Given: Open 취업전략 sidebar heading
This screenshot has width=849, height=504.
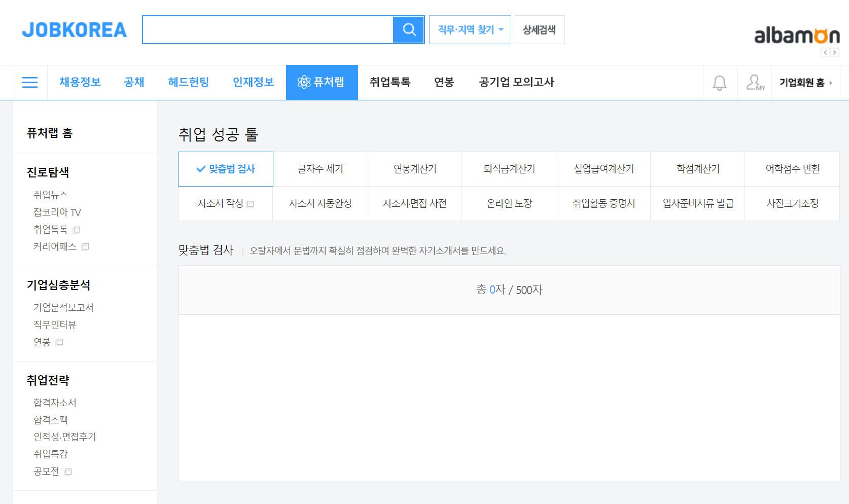Looking at the screenshot, I should (x=48, y=380).
